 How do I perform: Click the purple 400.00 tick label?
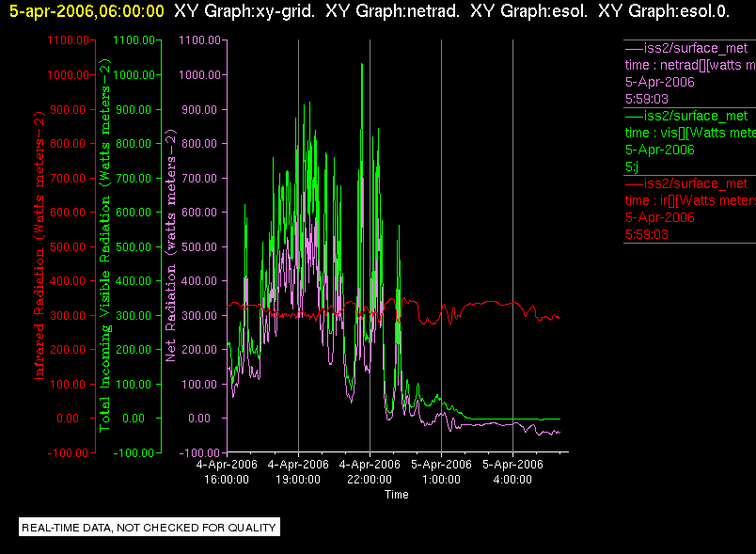pos(199,280)
